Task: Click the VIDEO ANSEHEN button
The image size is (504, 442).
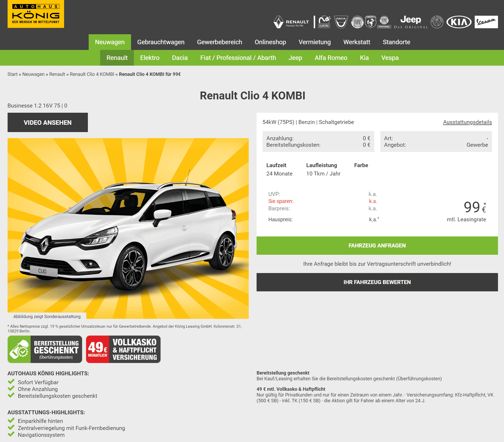Action: click(48, 122)
